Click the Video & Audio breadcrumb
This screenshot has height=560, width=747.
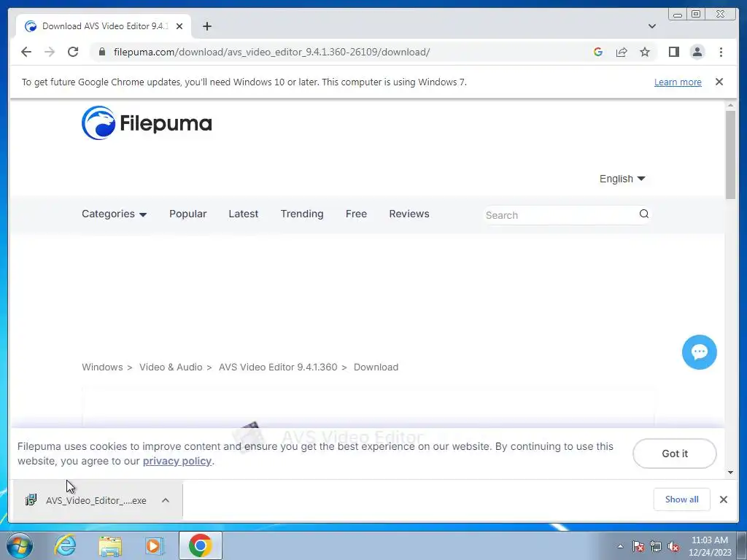pos(171,367)
